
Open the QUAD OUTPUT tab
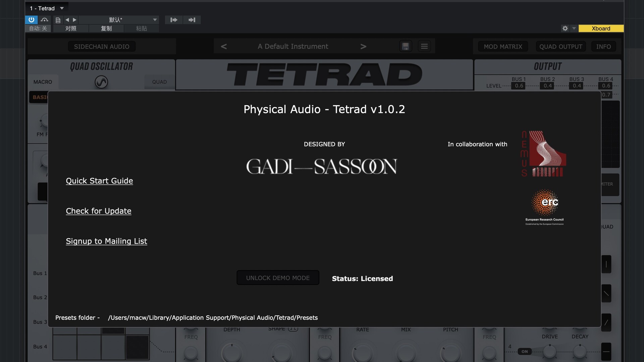pos(561,47)
